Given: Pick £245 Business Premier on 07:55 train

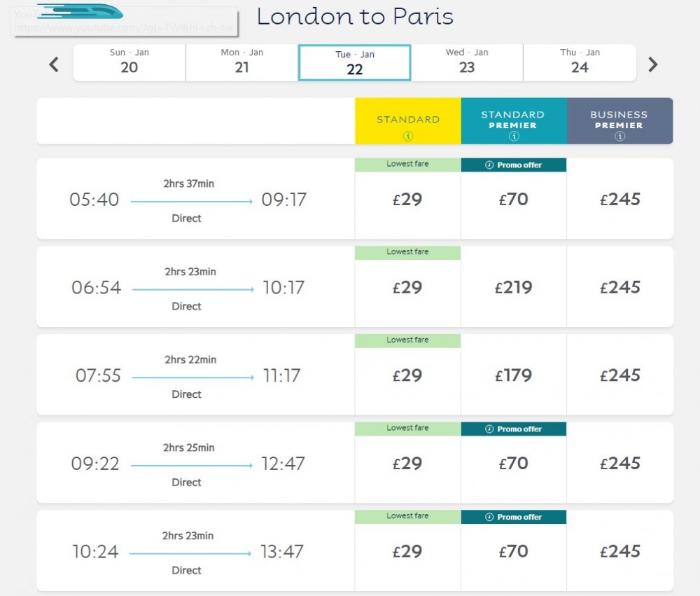Looking at the screenshot, I should (x=619, y=375).
